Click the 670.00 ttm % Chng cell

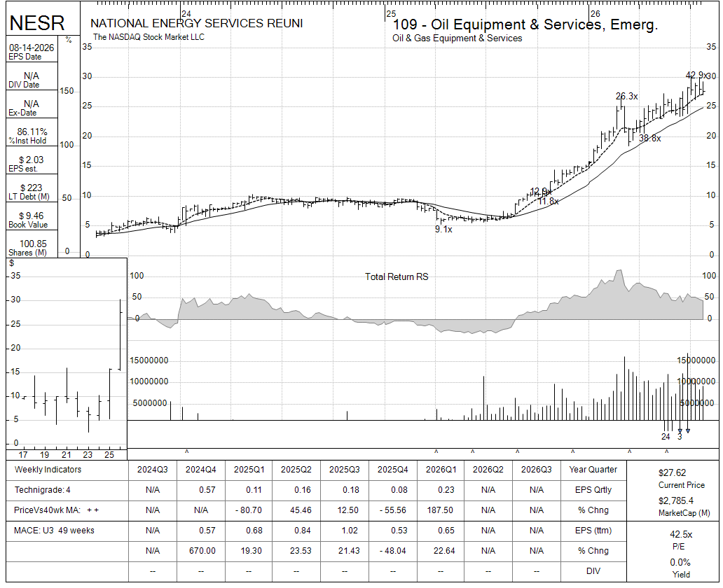click(202, 551)
